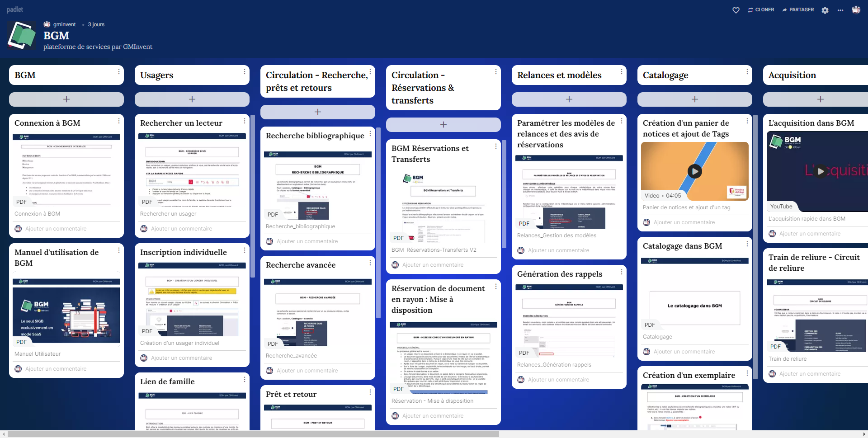The image size is (868, 438).
Task: Play the Panier de notices video
Action: pos(695,171)
